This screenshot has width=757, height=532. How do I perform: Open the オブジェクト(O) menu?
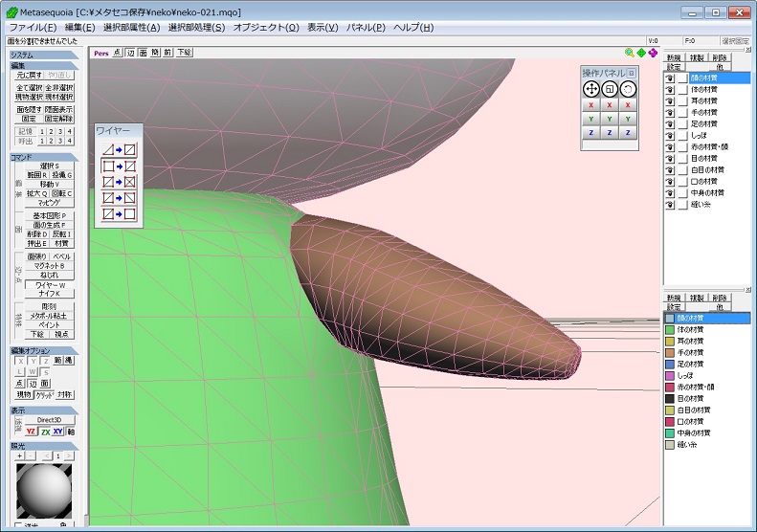pyautogui.click(x=265, y=27)
